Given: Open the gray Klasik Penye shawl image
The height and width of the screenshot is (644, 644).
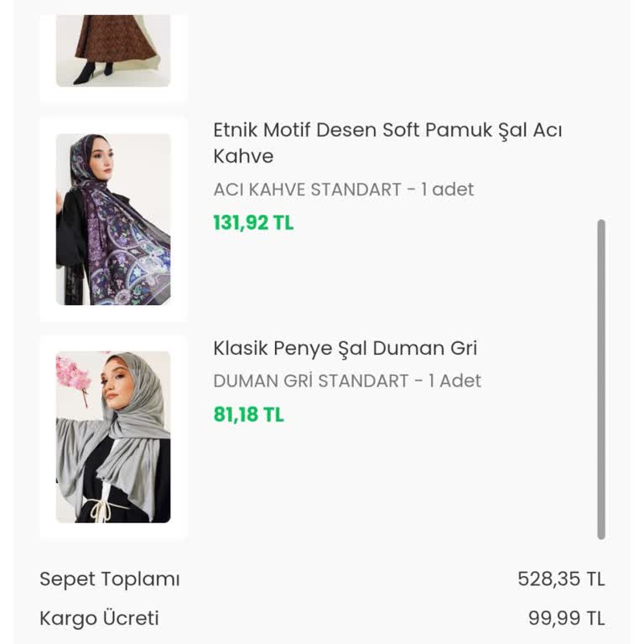Looking at the screenshot, I should (x=113, y=437).
